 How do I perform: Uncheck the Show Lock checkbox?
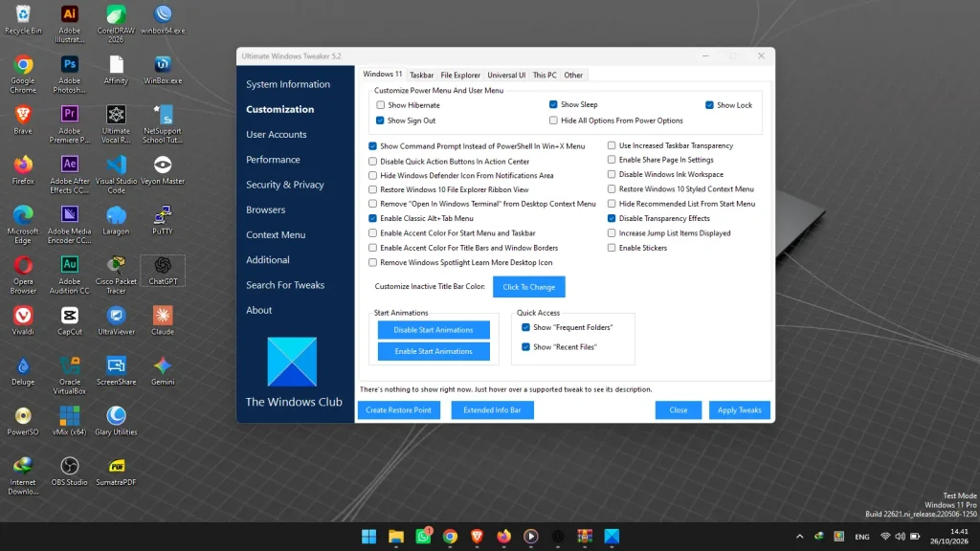(709, 105)
